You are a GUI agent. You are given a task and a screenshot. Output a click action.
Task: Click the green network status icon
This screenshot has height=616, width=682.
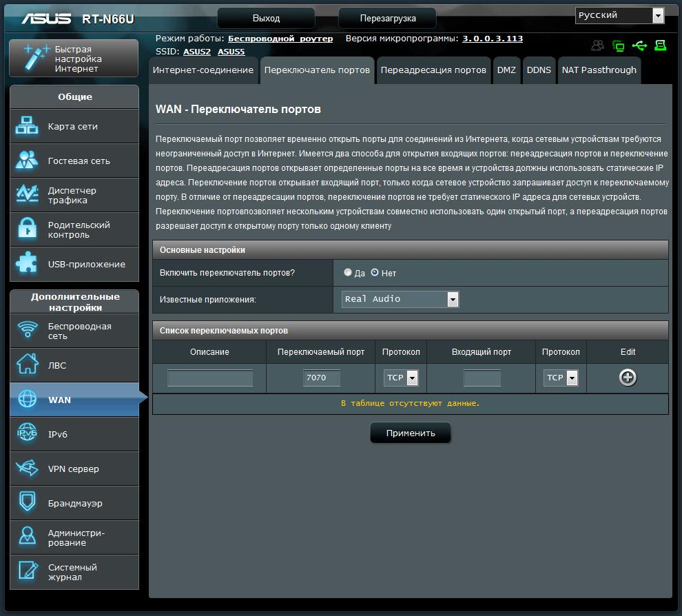point(618,45)
